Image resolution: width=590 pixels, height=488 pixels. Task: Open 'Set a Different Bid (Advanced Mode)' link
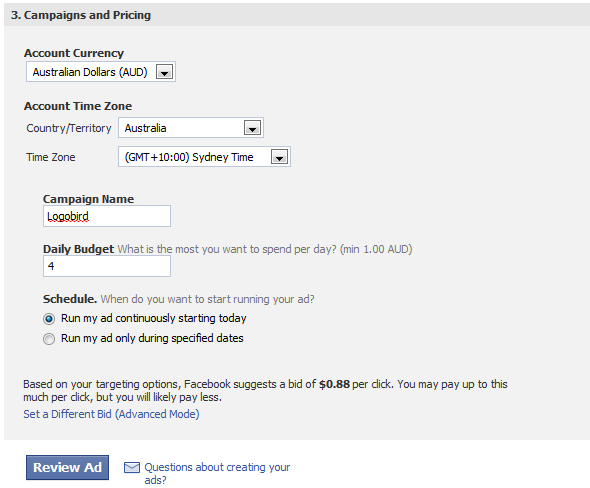click(x=111, y=414)
